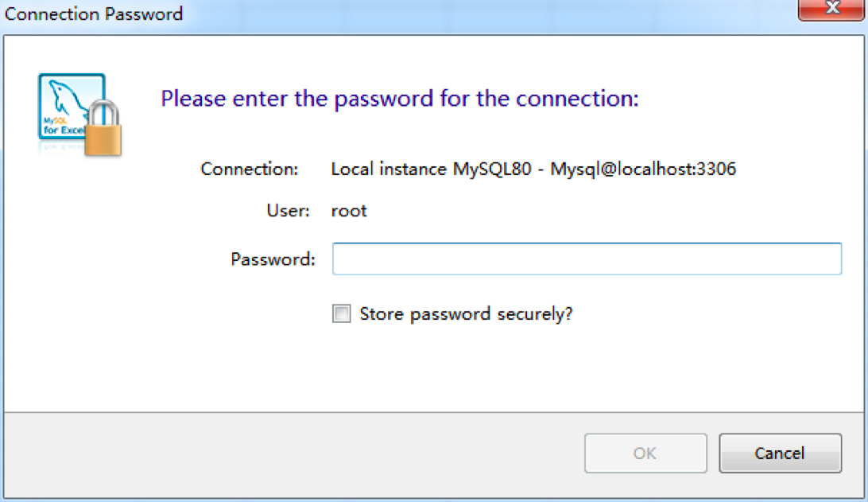This screenshot has height=502, width=868.
Task: Click the 'Password:' field label
Action: pos(273,259)
